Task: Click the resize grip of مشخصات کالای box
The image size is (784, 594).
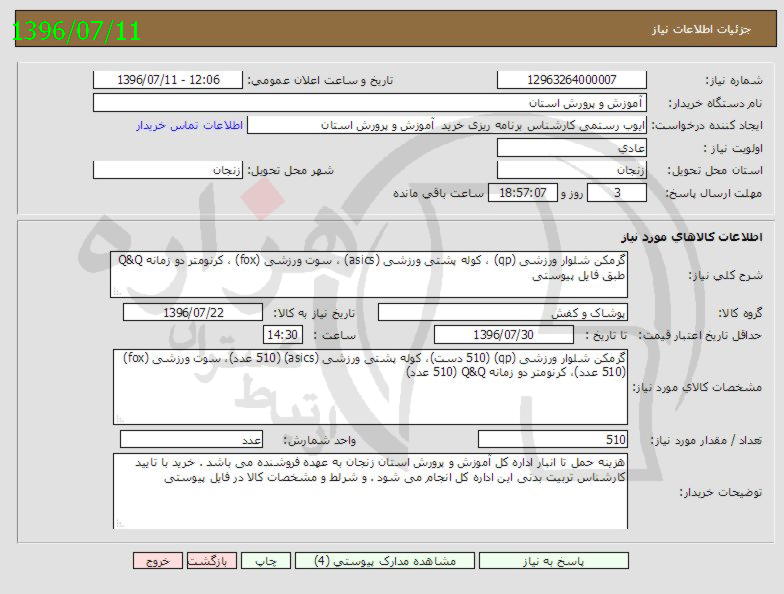Action: [x=120, y=419]
